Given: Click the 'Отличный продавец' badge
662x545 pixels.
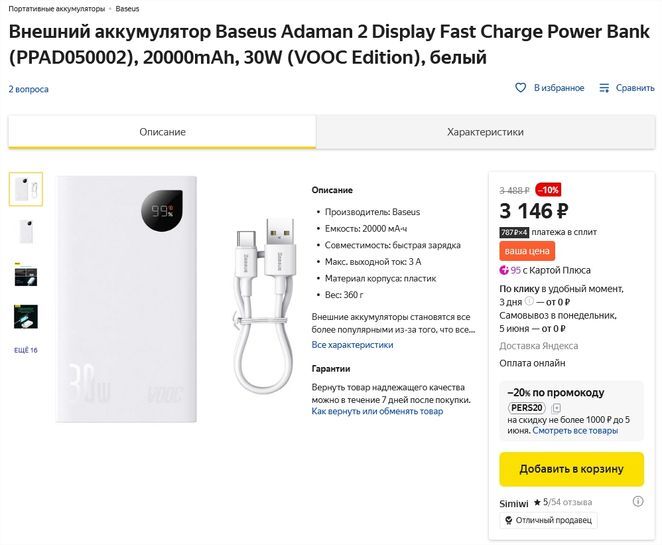Looking at the screenshot, I should [548, 520].
